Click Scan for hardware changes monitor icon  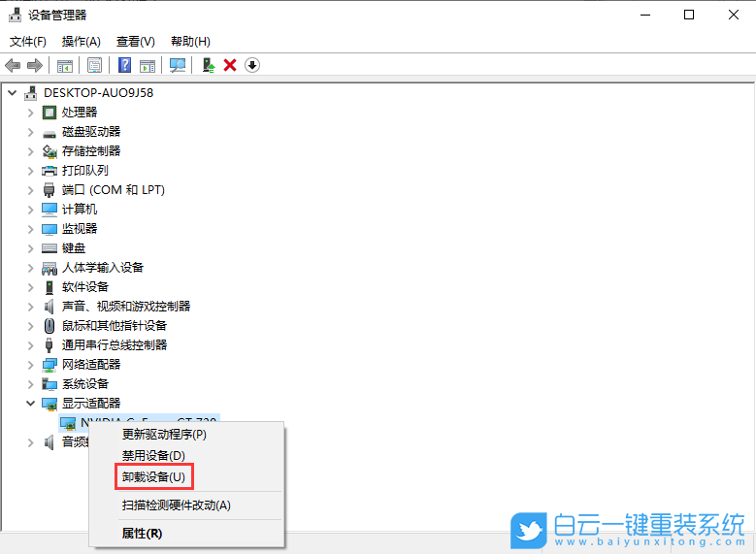178,65
